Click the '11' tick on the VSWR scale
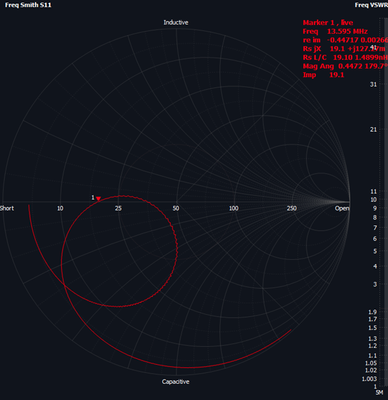388x400 pixels. tap(373, 192)
